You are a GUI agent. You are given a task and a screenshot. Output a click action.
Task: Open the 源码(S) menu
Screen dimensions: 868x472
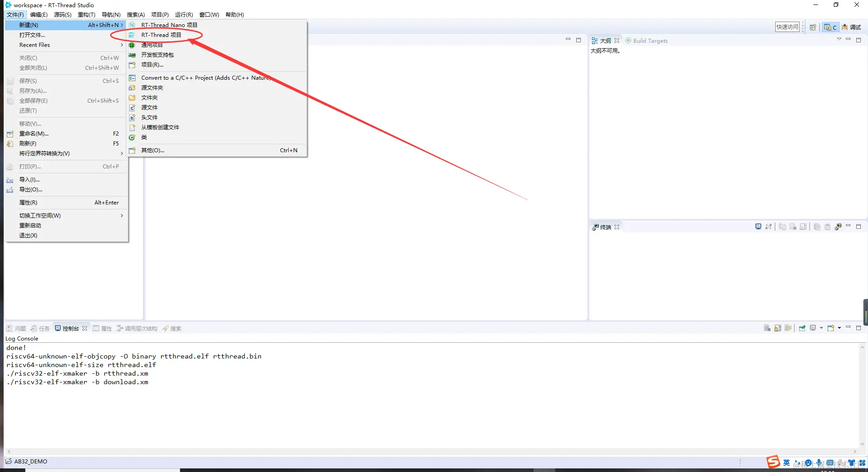(63, 15)
